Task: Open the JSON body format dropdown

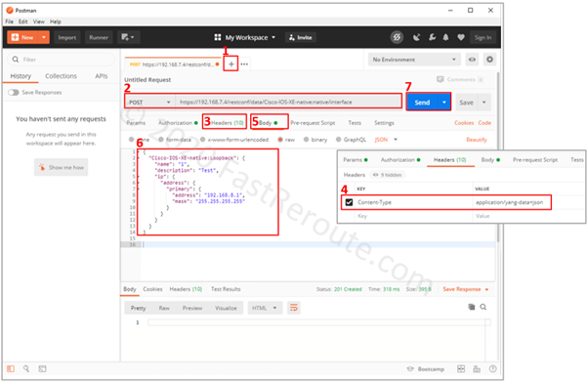Action: 386,140
